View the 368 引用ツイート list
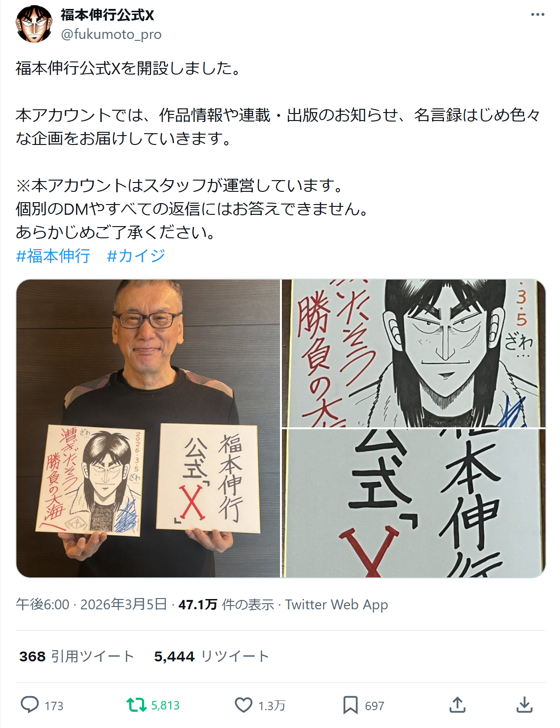 (x=77, y=656)
